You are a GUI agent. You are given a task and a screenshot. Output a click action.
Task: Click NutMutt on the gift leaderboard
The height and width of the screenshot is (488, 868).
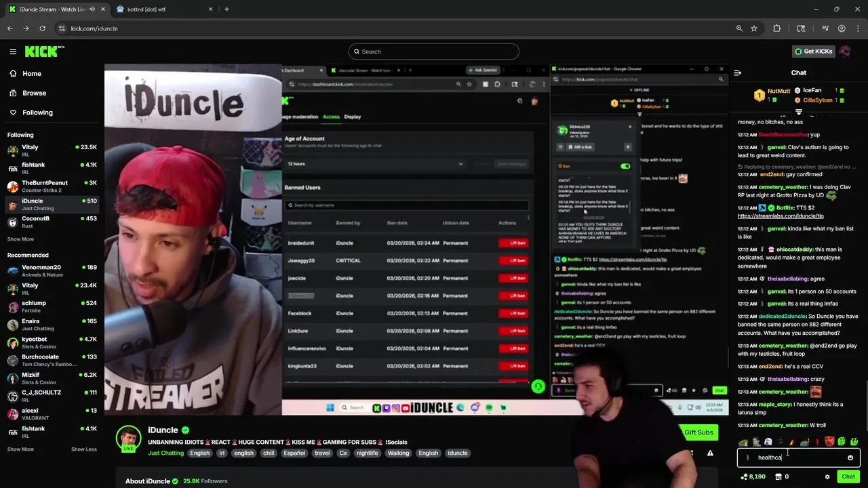pos(778,91)
